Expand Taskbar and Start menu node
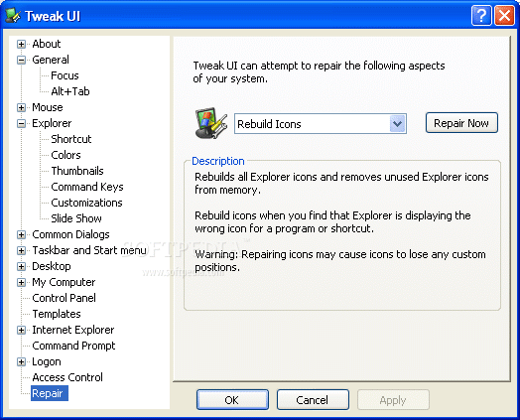This screenshot has height=420, width=520. pos(21,250)
